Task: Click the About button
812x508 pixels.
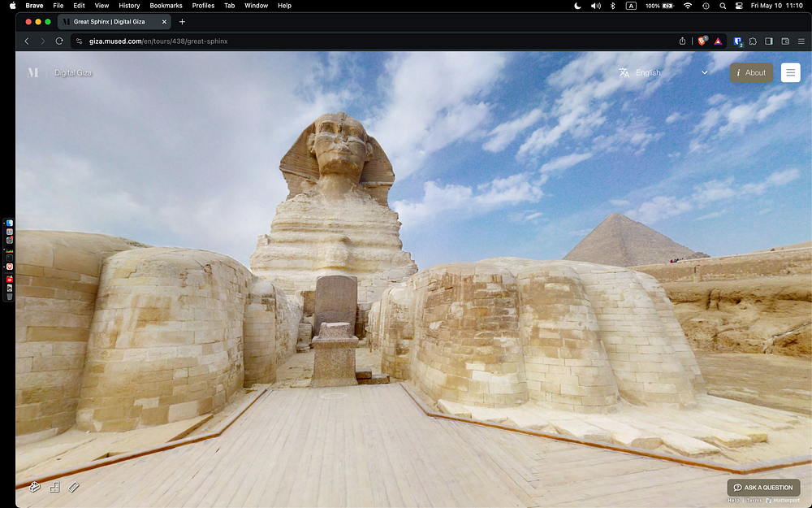Action: (x=751, y=72)
